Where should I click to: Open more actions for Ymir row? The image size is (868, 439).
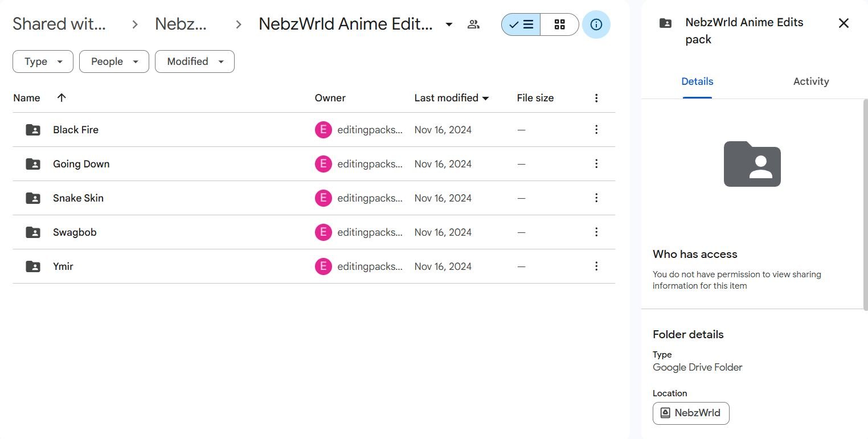point(596,266)
